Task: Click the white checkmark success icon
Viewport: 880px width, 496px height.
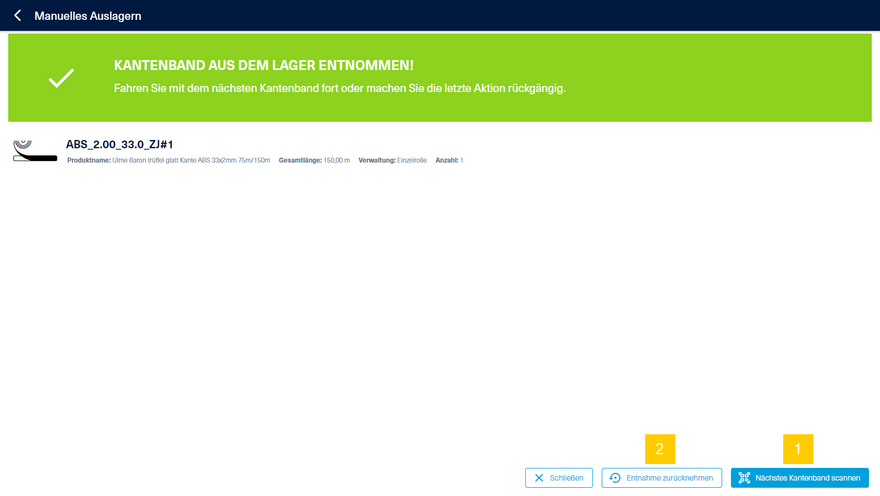Action: 61,78
